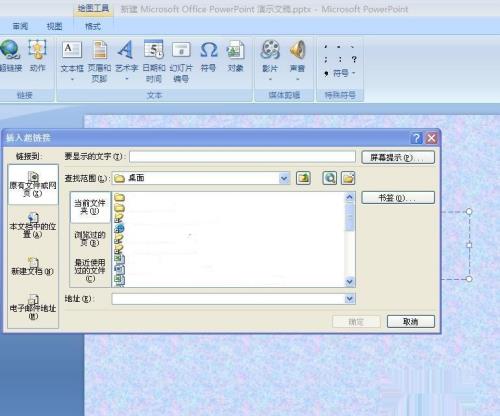The image size is (500, 416).
Task: Click the 屏幕提示 screen tip button
Action: [398, 157]
